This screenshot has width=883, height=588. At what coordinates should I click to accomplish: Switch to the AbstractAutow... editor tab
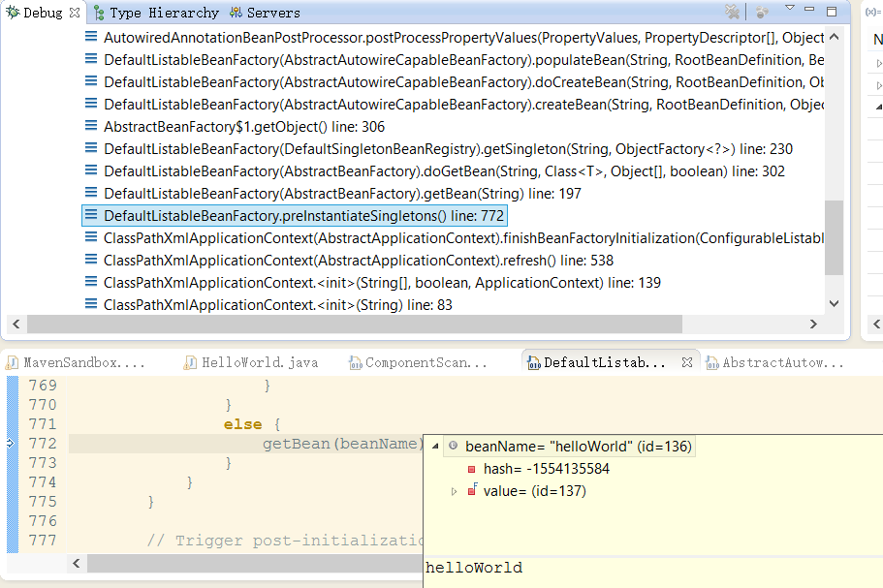(x=776, y=363)
